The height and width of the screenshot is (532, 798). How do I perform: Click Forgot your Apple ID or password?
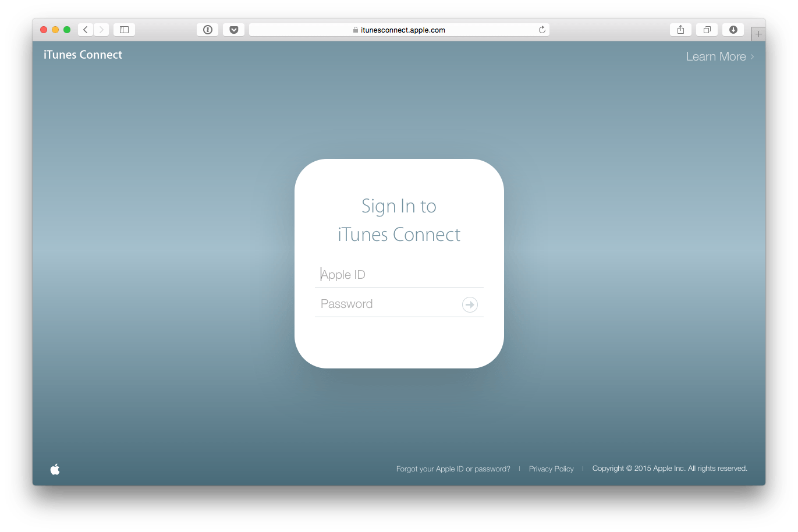[x=453, y=469]
